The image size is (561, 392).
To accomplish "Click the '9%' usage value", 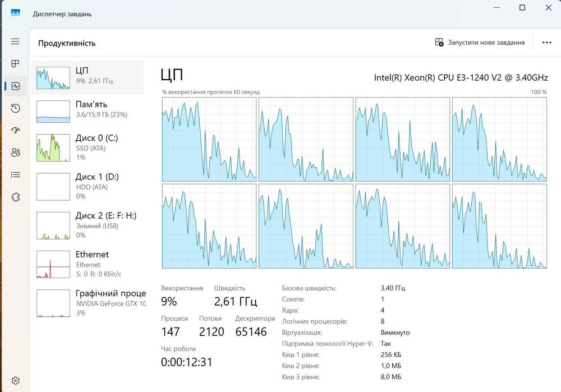I will pyautogui.click(x=169, y=302).
